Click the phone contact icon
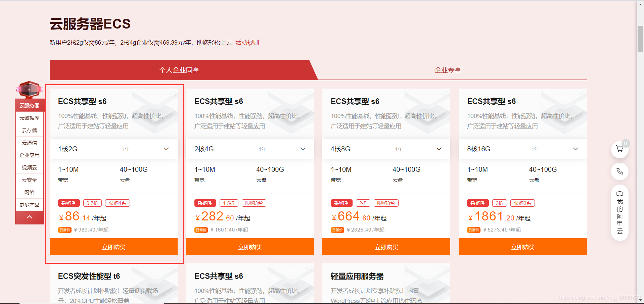The height and width of the screenshot is (304, 644). tap(619, 171)
